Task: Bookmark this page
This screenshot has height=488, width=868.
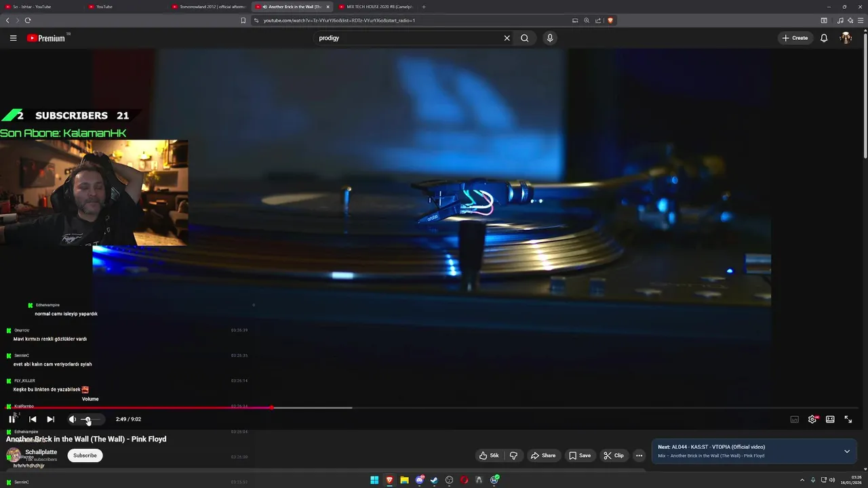Action: click(243, 20)
